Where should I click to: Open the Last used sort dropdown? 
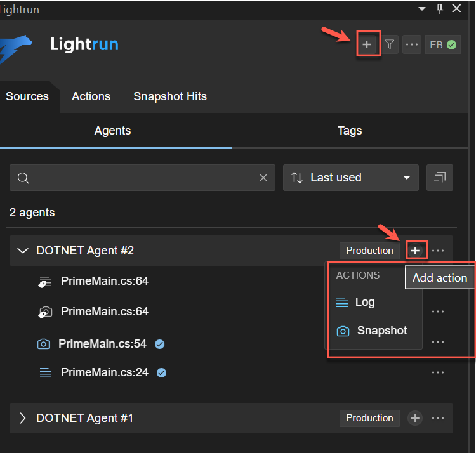pyautogui.click(x=351, y=178)
